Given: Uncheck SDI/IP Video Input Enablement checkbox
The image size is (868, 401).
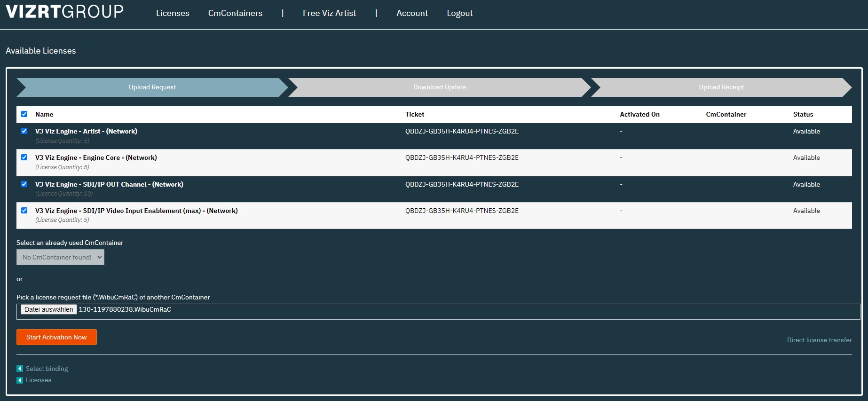Looking at the screenshot, I should (24, 210).
